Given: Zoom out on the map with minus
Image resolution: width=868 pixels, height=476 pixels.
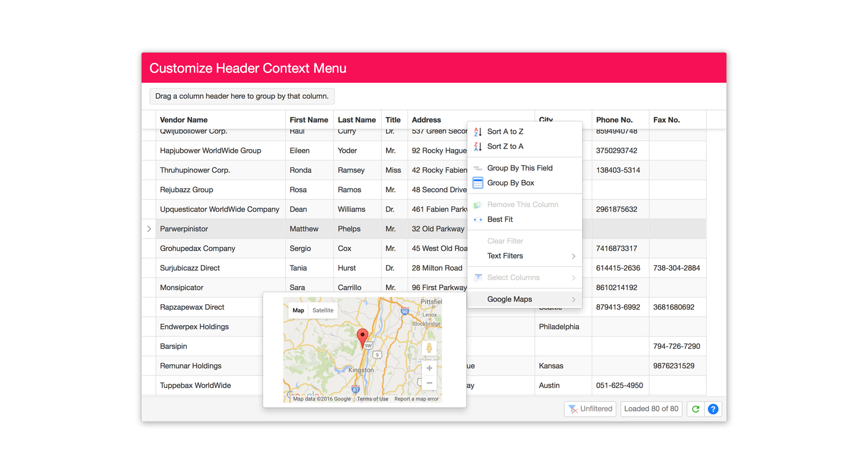Looking at the screenshot, I should [429, 383].
